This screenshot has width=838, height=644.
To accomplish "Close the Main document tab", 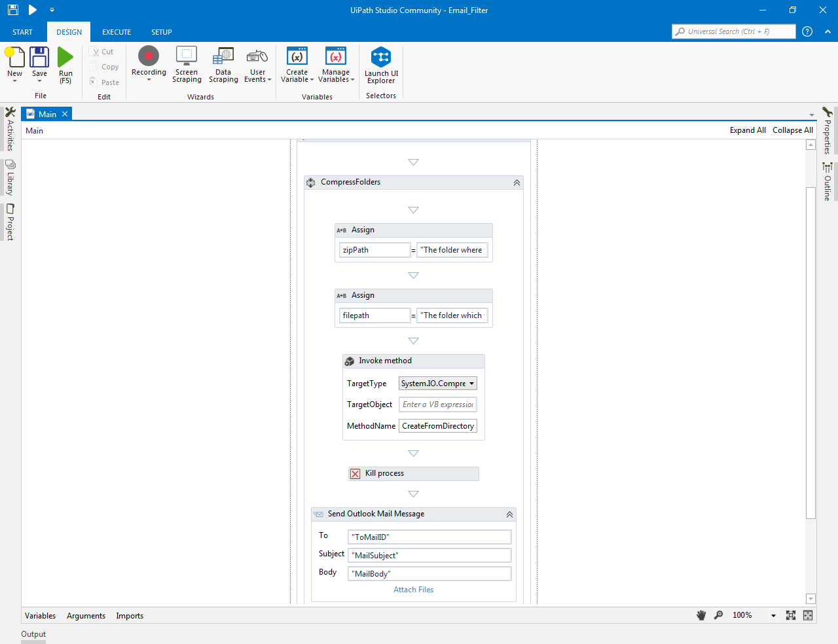I will [x=65, y=114].
